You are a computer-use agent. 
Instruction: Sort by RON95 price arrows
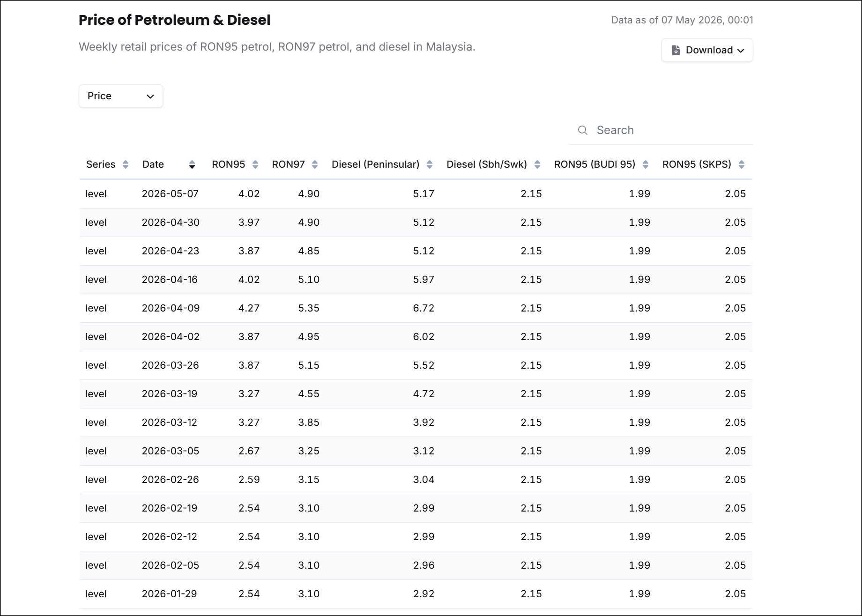pyautogui.click(x=255, y=164)
